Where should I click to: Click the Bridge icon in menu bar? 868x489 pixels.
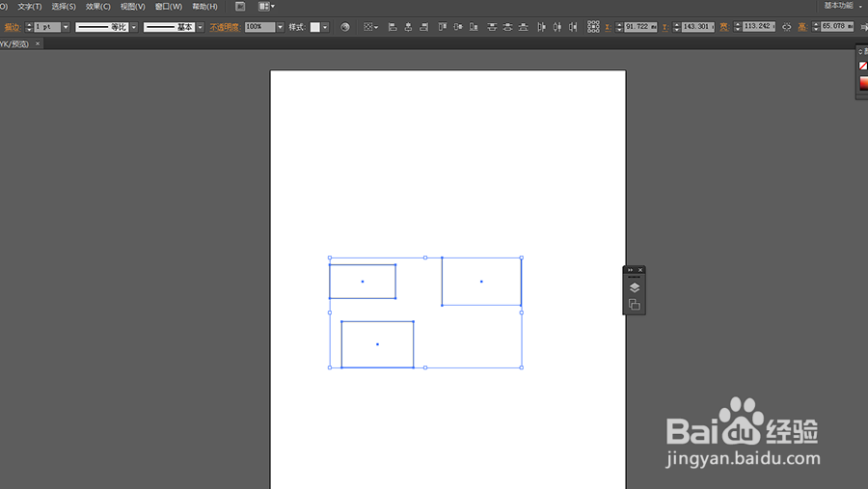[x=240, y=7]
